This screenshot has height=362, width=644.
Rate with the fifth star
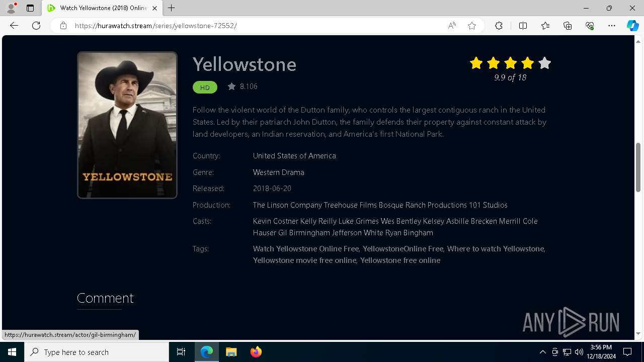tap(545, 63)
